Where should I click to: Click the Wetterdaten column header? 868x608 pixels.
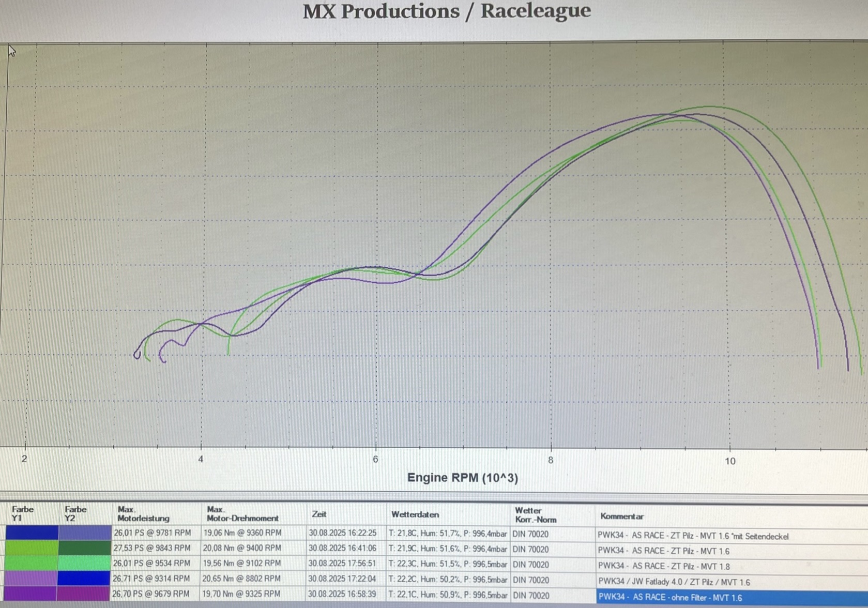pyautogui.click(x=415, y=515)
